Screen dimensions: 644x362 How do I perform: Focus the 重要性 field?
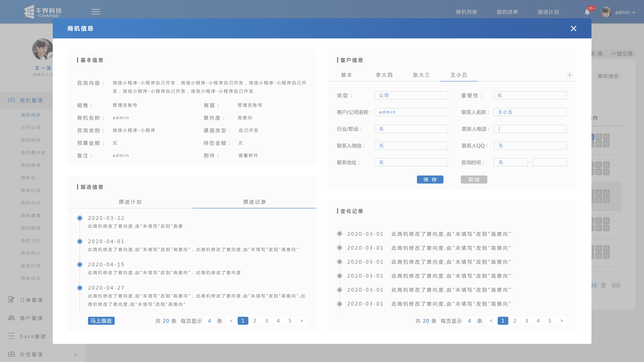530,95
